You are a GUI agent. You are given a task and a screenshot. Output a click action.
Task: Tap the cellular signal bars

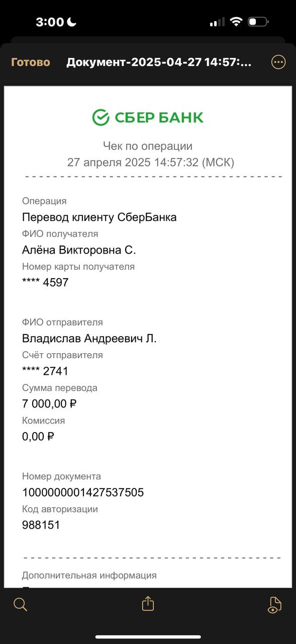[217, 22]
